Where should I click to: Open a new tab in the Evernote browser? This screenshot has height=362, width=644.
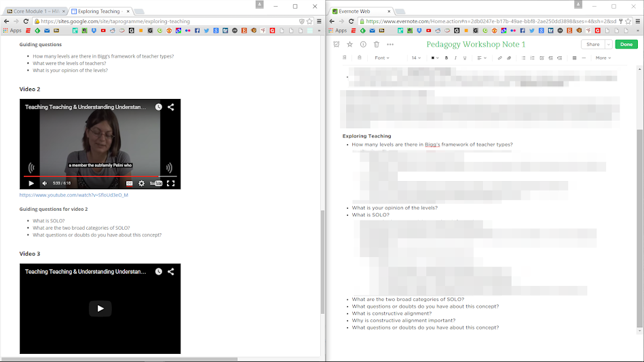400,11
